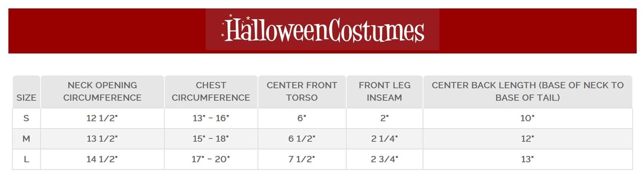Click the size S row label
644x182 pixels.
[26, 118]
